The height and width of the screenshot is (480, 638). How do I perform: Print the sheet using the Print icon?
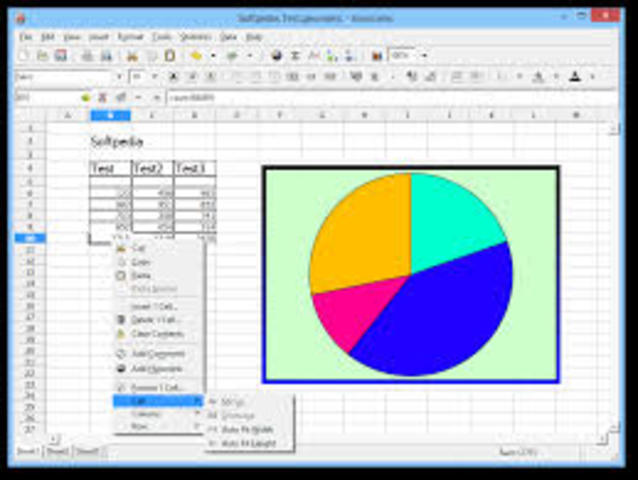(x=87, y=56)
